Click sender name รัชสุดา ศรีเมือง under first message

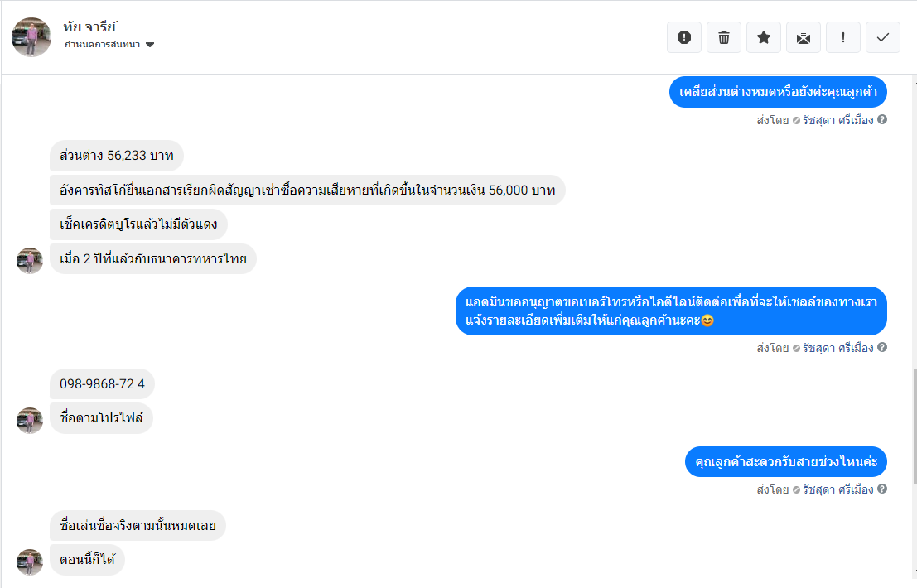pyautogui.click(x=837, y=120)
